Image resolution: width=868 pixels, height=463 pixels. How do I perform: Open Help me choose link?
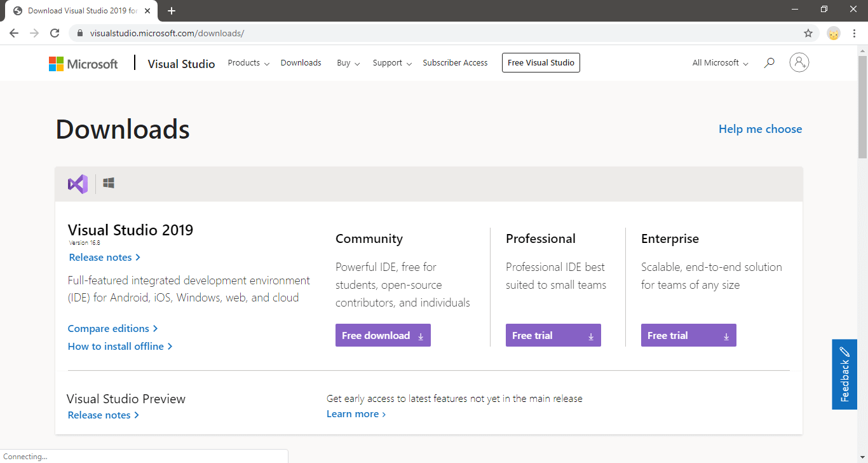pyautogui.click(x=760, y=129)
